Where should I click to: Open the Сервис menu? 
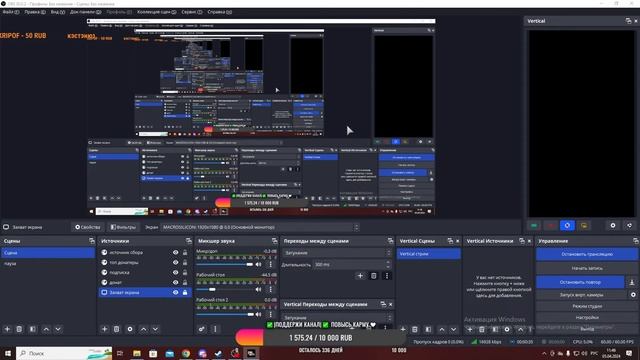(x=191, y=12)
